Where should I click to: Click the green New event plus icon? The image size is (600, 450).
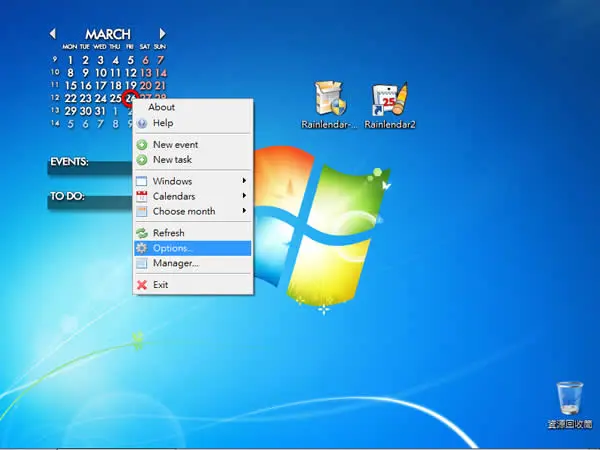[142, 145]
